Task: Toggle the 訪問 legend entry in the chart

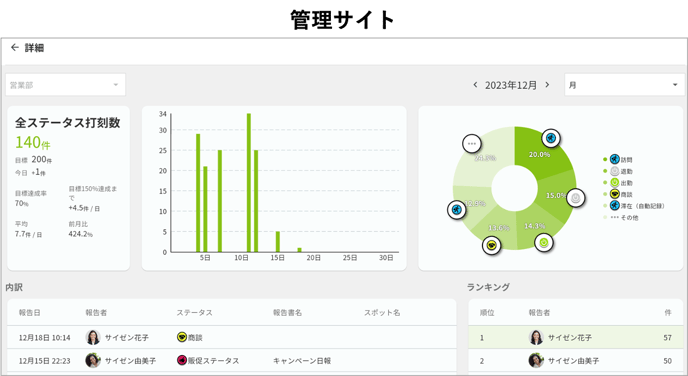Action: [618, 159]
